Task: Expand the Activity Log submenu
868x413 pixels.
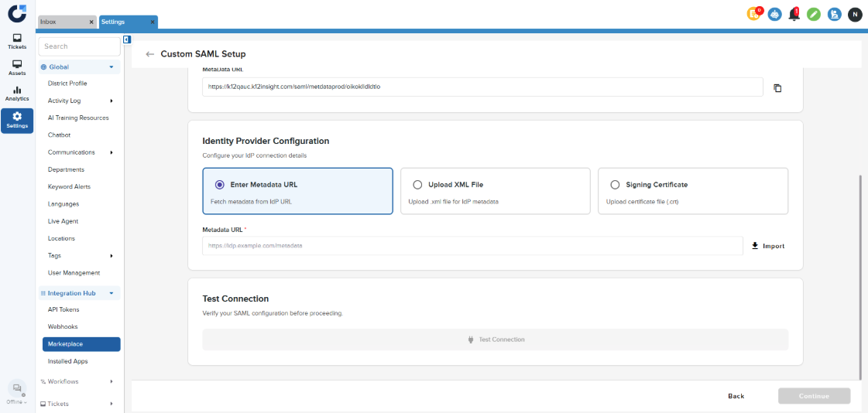Action: point(112,101)
